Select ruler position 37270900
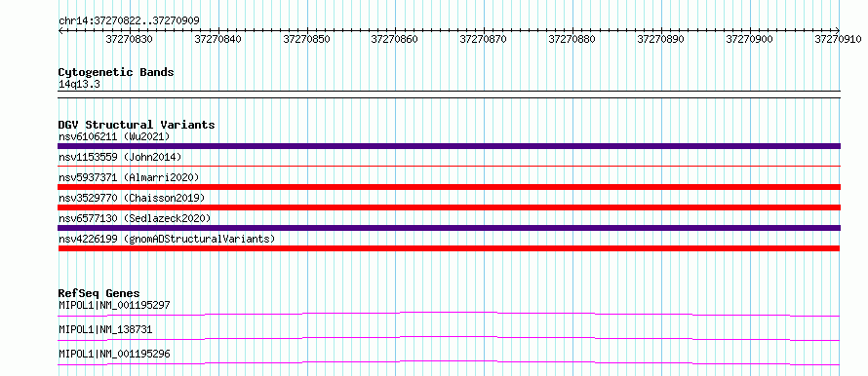This screenshot has width=868, height=376. tap(750, 40)
